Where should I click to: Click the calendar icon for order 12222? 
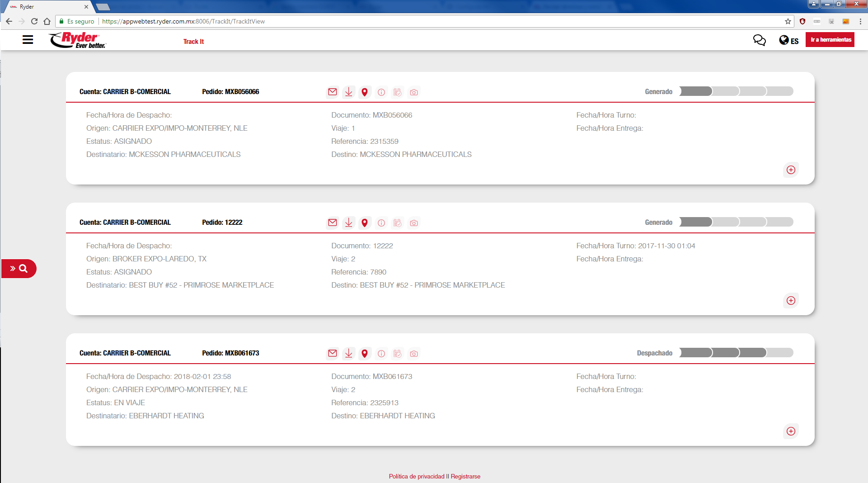[398, 223]
